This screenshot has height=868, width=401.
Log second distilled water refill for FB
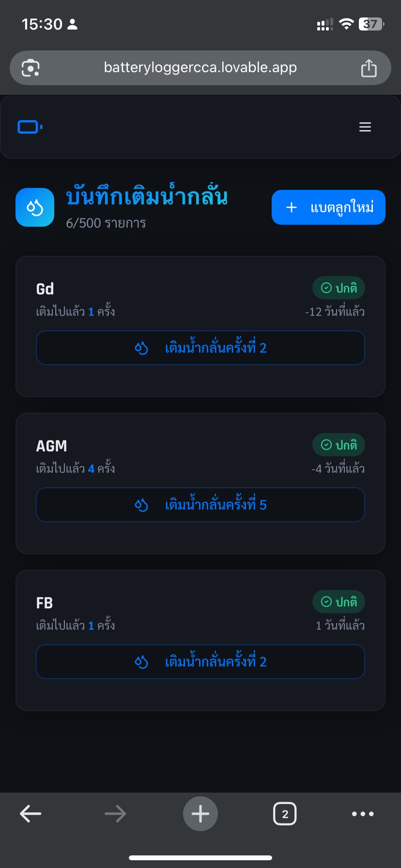click(200, 662)
